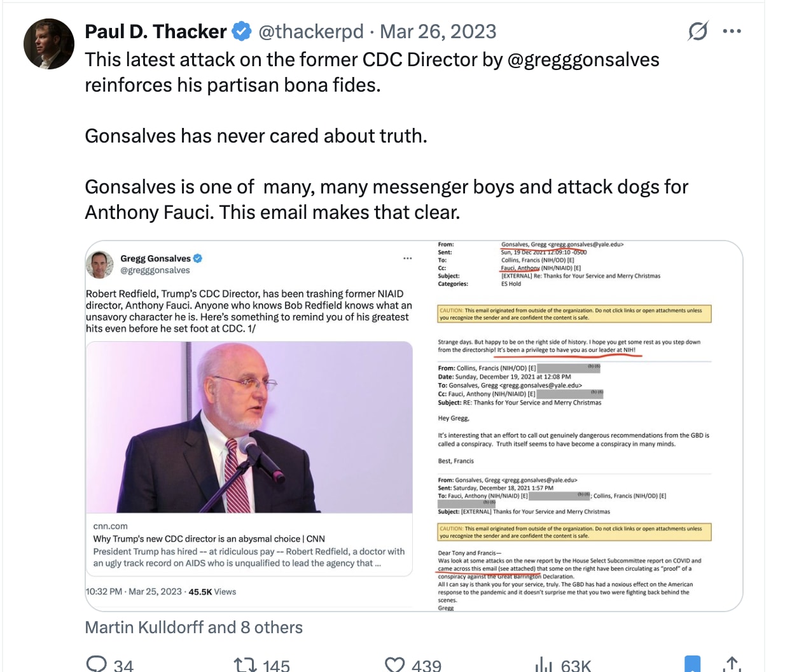Viewport: 785px width, 672px height.
Task: Open the Mar 26, 2023 timestamp link
Action: (438, 31)
